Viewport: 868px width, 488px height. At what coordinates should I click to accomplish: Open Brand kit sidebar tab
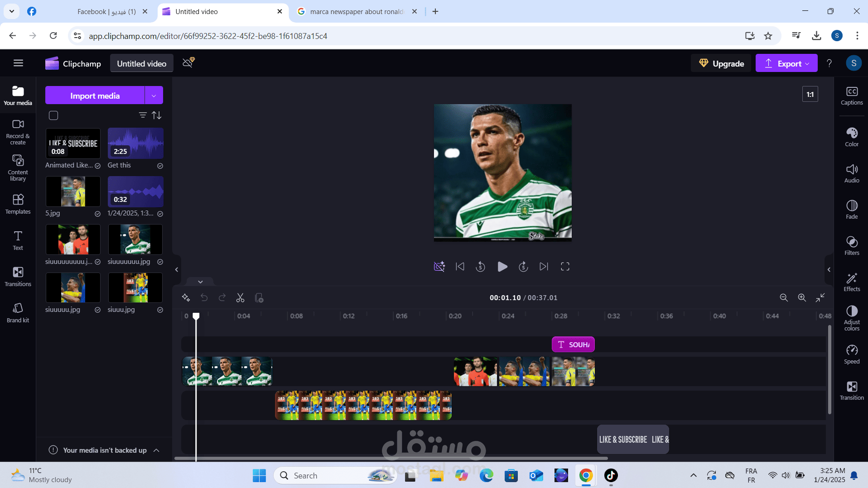[x=18, y=313]
